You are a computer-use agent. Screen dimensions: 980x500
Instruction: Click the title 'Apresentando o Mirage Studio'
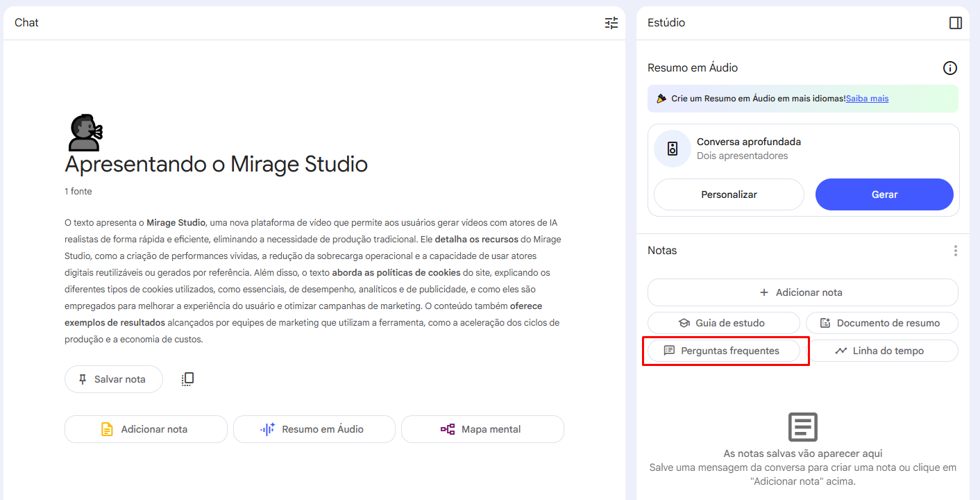[x=216, y=165]
